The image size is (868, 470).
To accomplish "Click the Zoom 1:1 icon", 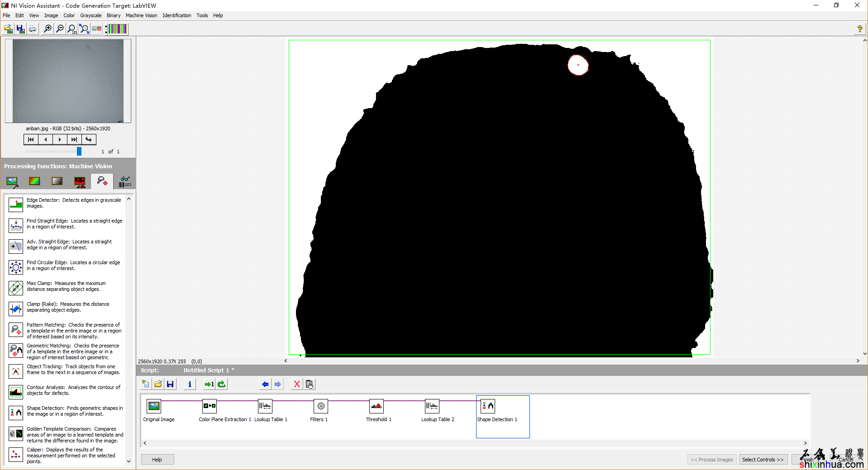I will click(72, 29).
